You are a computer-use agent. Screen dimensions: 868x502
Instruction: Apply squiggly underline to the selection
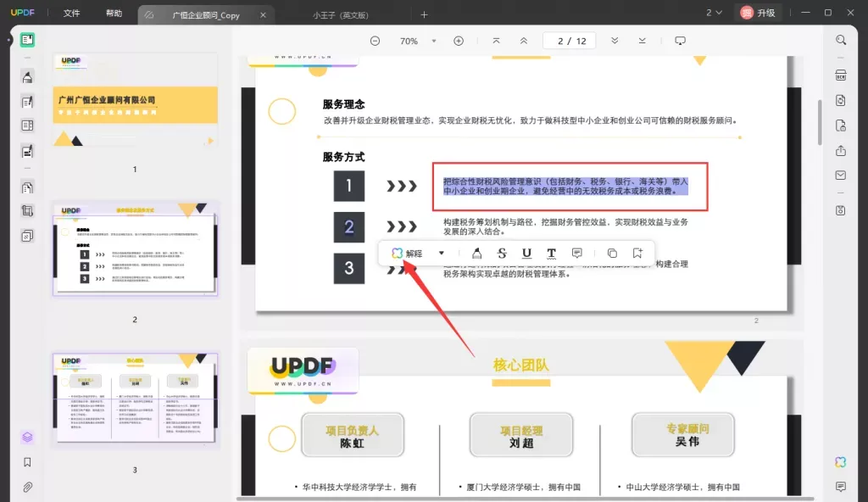pos(551,253)
